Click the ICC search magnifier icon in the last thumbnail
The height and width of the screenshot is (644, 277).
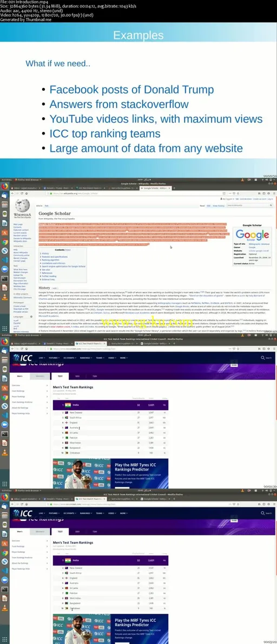[x=263, y=513]
